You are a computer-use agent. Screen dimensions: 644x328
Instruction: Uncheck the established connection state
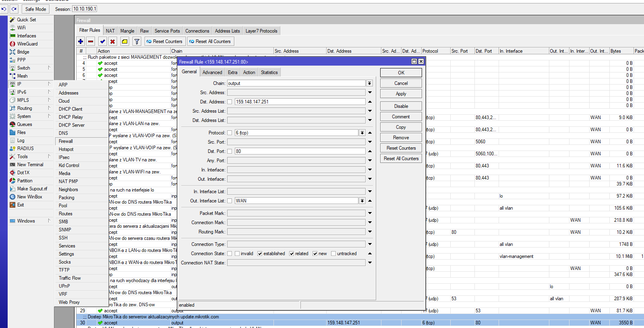click(x=260, y=254)
